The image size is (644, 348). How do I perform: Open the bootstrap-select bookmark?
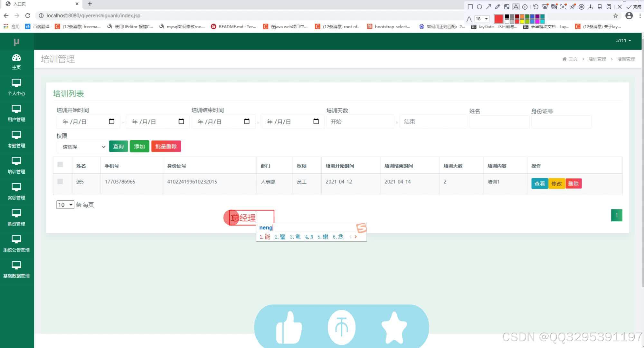point(389,26)
